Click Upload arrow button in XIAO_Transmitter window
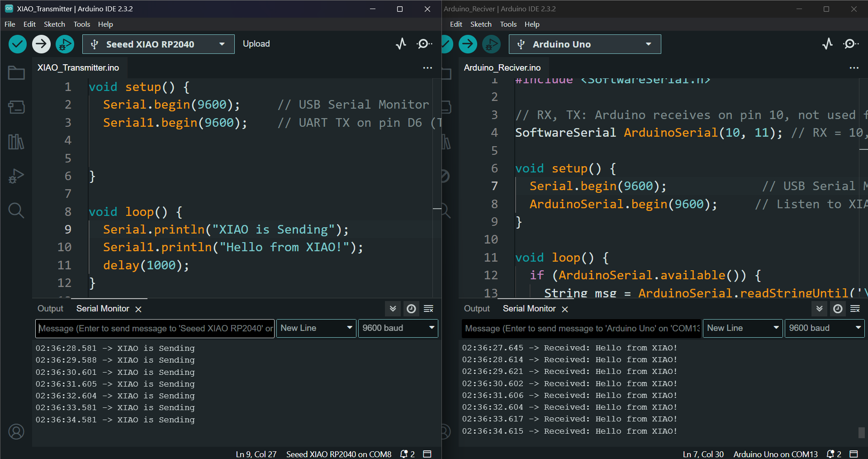The height and width of the screenshot is (459, 868). point(41,44)
